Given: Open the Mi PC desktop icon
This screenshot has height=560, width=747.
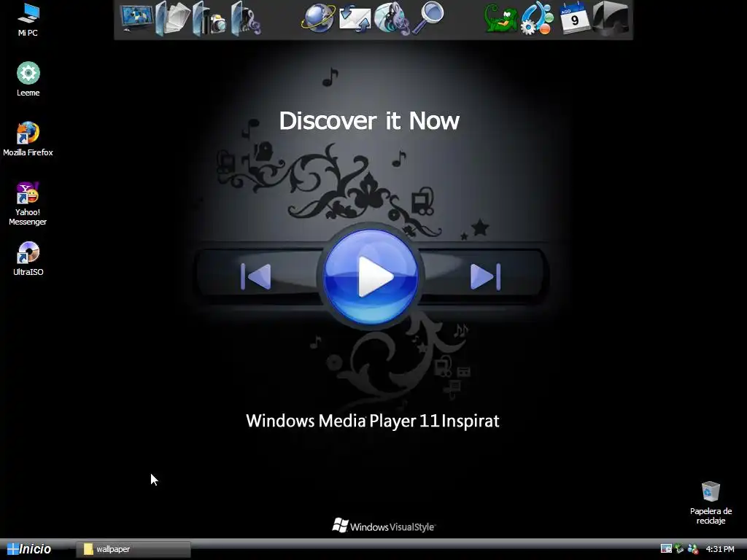Looking at the screenshot, I should (28, 19).
